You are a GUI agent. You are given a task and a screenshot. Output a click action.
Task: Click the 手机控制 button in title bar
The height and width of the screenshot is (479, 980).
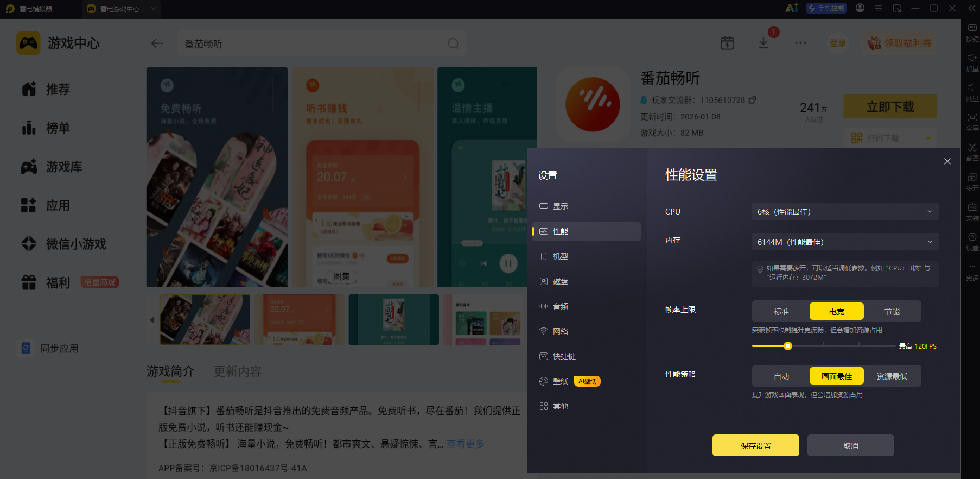coord(826,8)
